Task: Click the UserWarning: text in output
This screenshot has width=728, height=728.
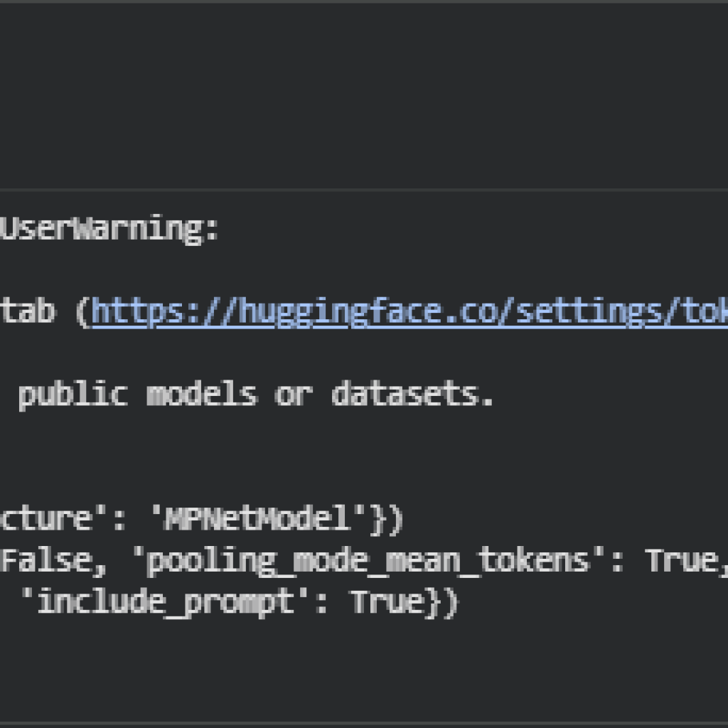Action: (111, 230)
